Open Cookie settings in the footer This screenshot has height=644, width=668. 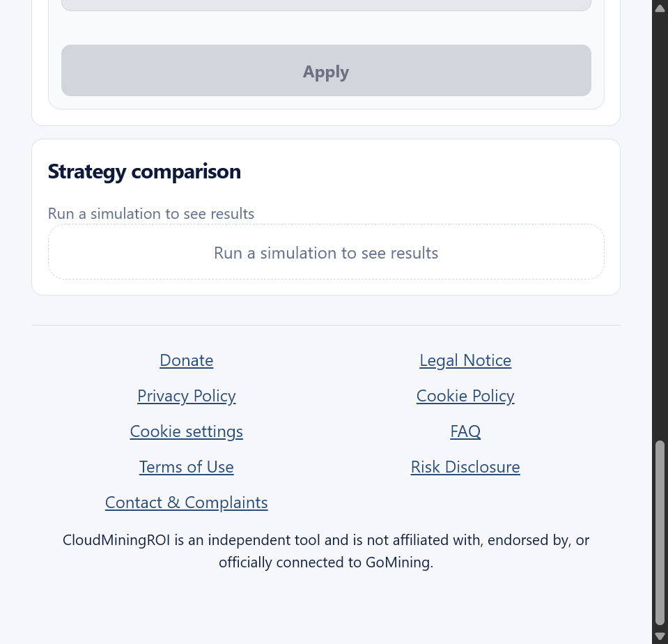point(186,431)
